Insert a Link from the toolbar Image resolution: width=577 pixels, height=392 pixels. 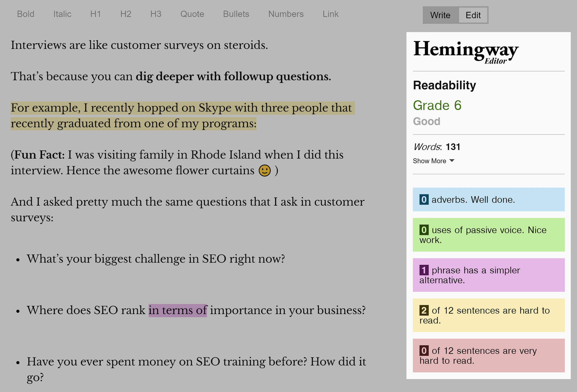[331, 14]
